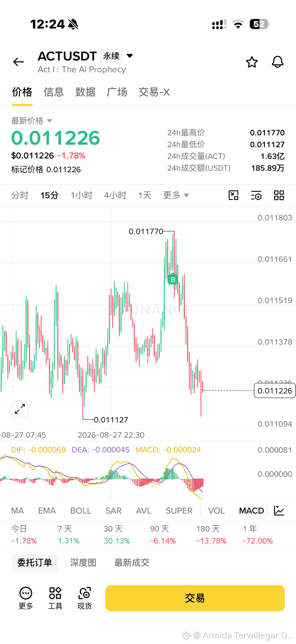The image size is (296, 644).
Task: Open the 最新成交 recent trades tab
Action: (x=132, y=562)
